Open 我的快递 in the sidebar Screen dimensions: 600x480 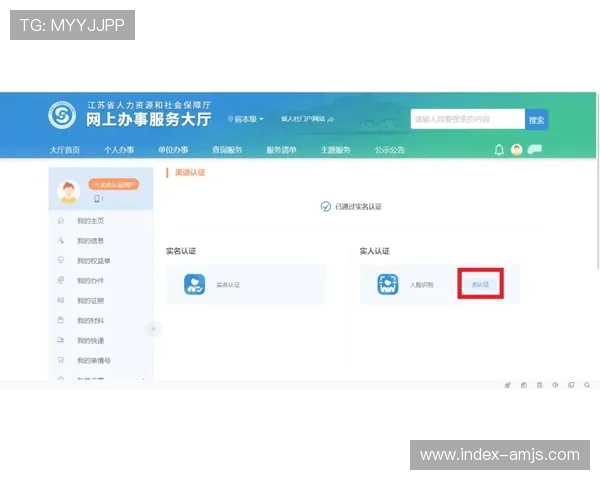(x=90, y=340)
